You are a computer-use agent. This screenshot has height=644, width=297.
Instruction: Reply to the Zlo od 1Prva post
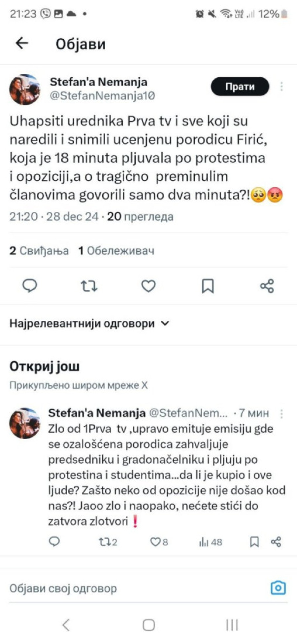coord(54,542)
